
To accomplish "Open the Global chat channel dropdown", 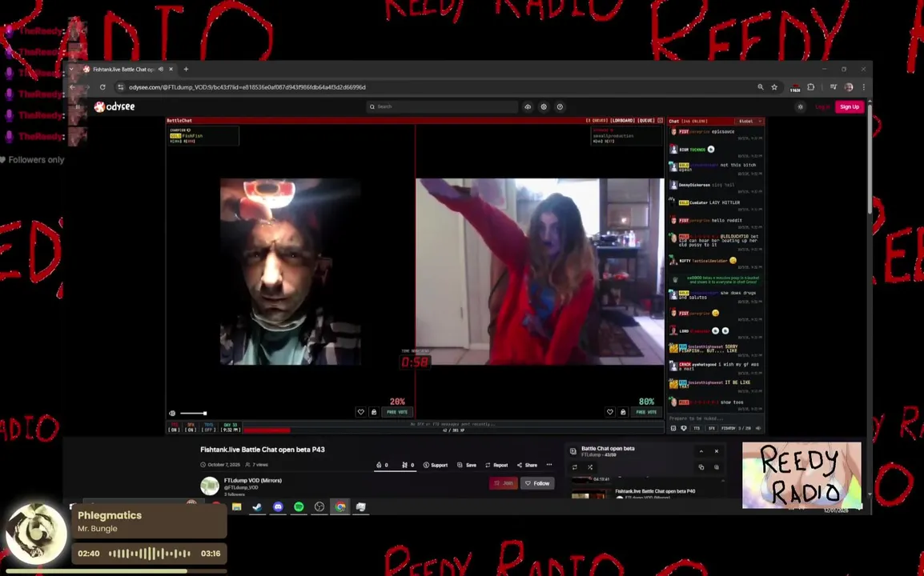I will tap(750, 122).
